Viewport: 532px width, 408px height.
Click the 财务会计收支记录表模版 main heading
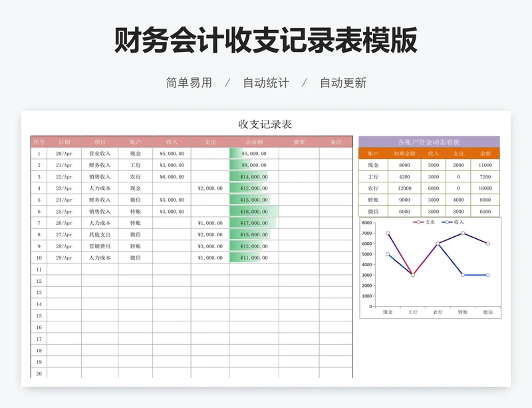pyautogui.click(x=265, y=40)
